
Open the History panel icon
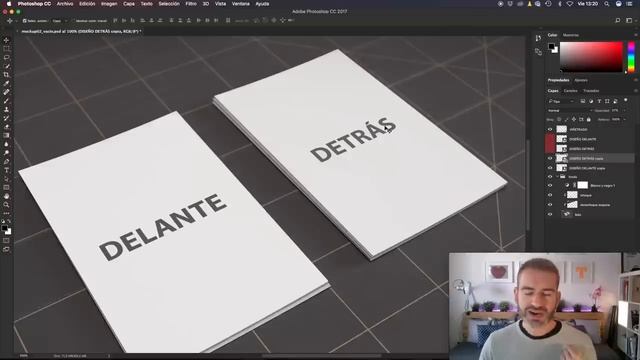(x=538, y=38)
